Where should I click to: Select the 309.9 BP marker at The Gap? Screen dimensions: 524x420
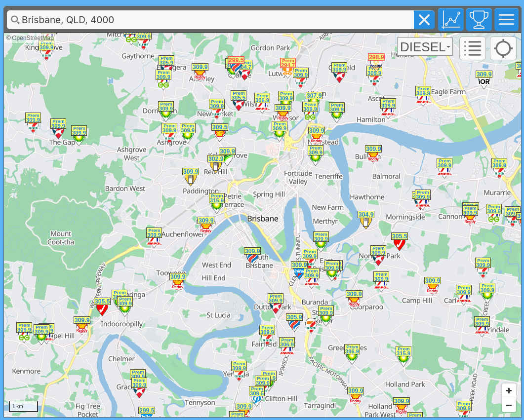(79, 135)
